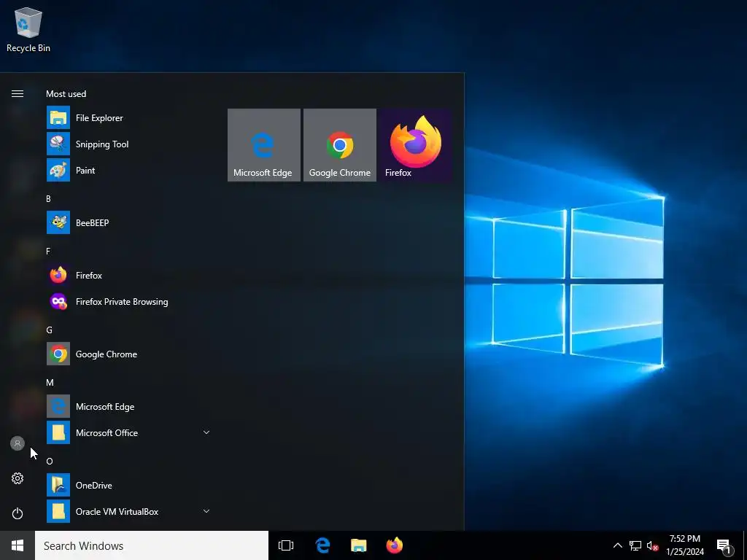The height and width of the screenshot is (560, 747).
Task: Click the Microsoft Edge tile
Action: pos(264,145)
